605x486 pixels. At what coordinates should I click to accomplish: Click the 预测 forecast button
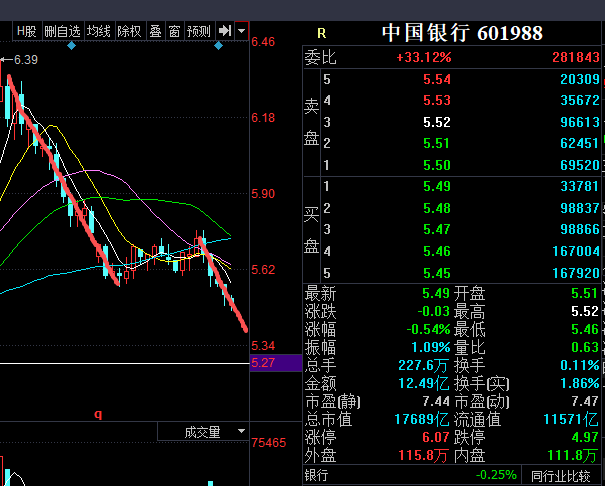[x=199, y=31]
